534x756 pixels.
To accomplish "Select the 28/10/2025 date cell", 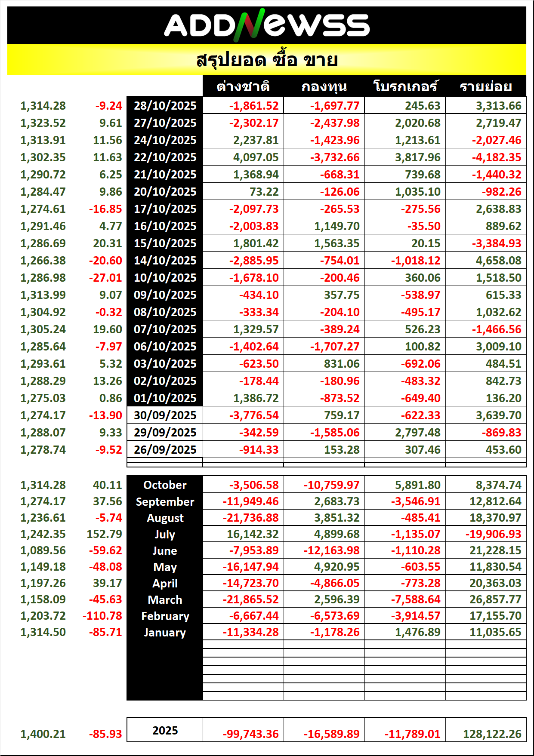I will point(165,106).
